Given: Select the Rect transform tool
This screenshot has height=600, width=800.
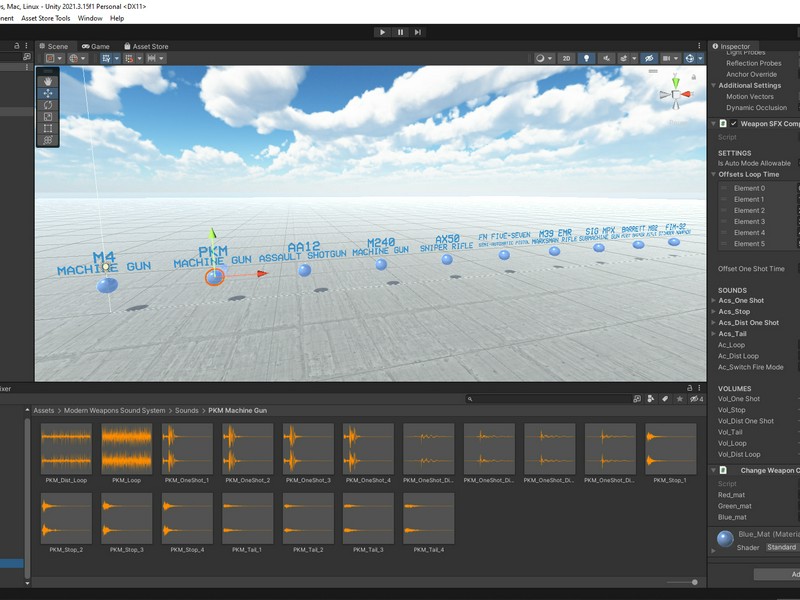Looking at the screenshot, I should [x=48, y=129].
